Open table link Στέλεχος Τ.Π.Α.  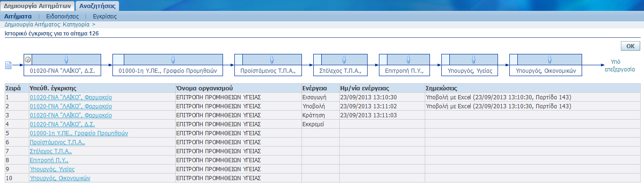[51, 151]
